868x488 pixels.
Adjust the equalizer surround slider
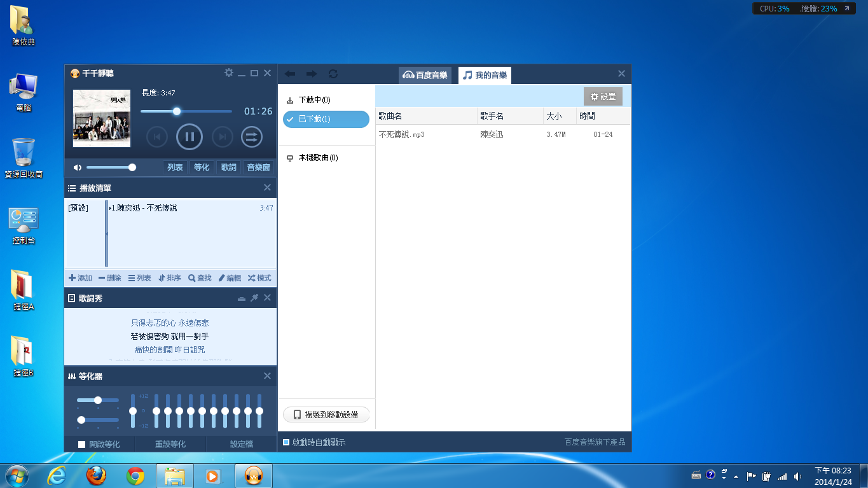point(98,420)
